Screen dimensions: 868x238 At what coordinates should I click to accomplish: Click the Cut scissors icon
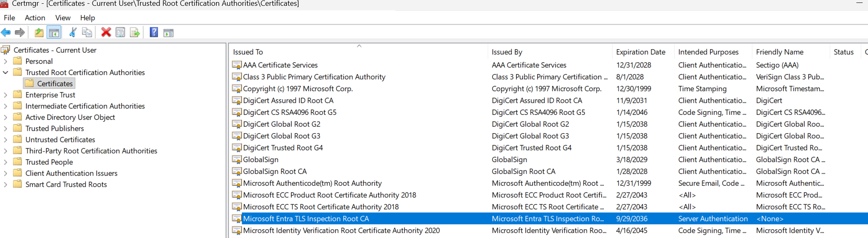tap(73, 32)
